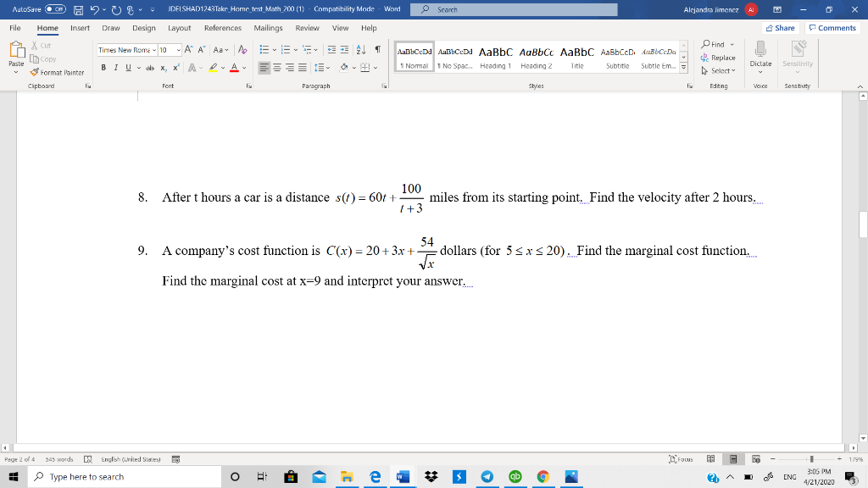The height and width of the screenshot is (488, 868).
Task: Apply italic formatting
Action: point(116,67)
